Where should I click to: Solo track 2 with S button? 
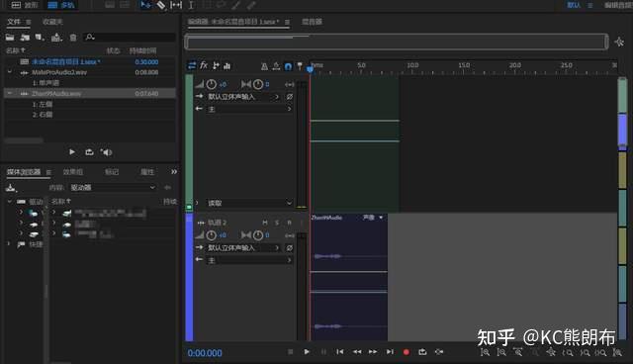pyautogui.click(x=277, y=223)
